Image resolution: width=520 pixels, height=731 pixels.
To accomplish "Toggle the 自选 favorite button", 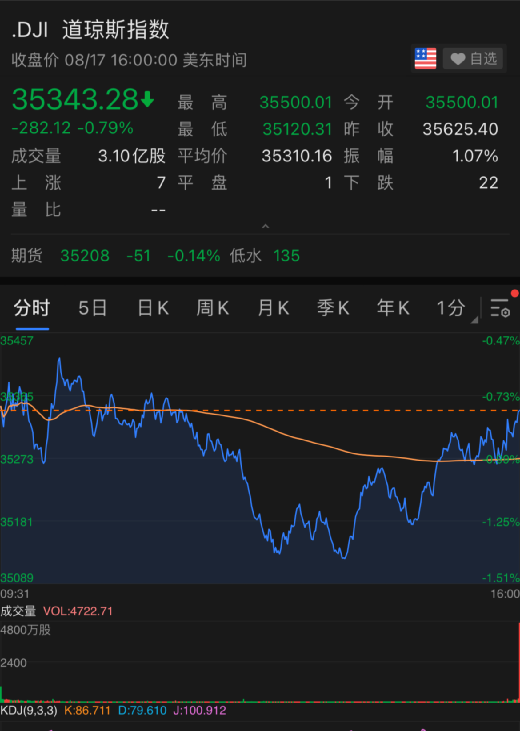I will [x=473, y=59].
